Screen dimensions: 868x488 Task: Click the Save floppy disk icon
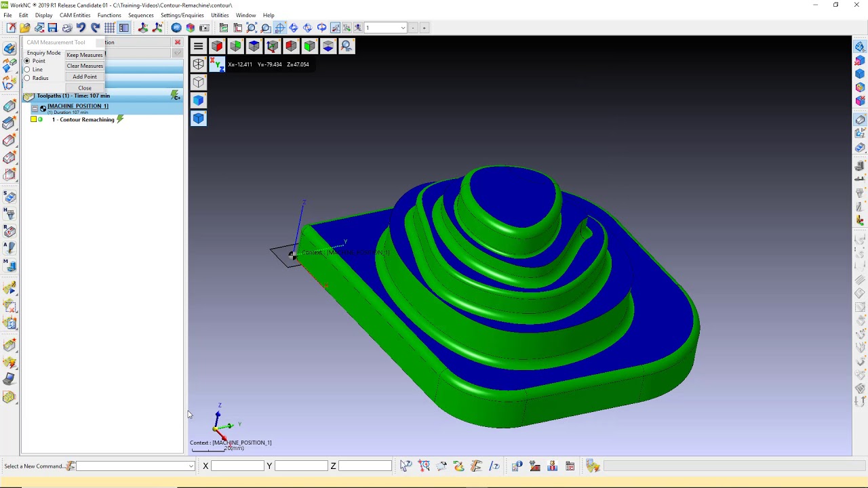point(52,28)
